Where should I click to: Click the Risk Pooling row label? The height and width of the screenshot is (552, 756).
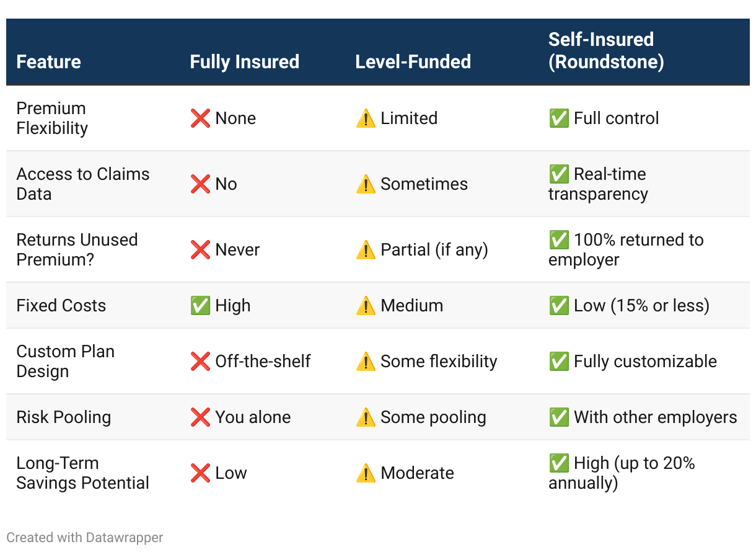pyautogui.click(x=63, y=417)
